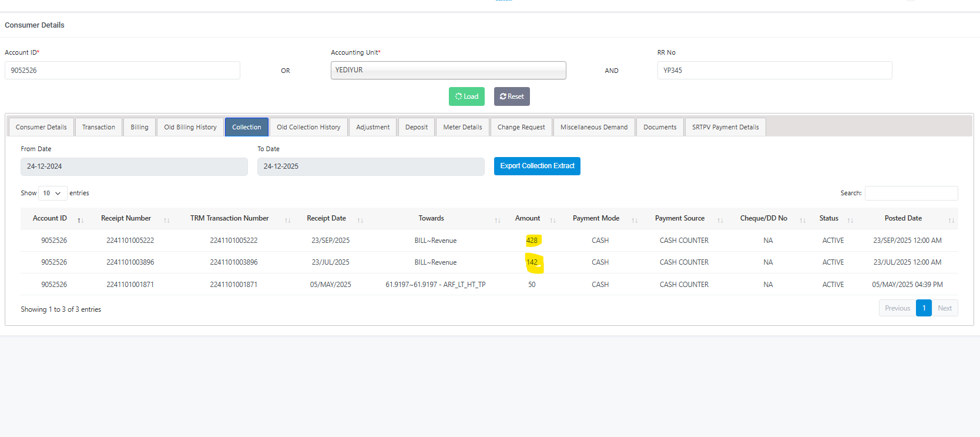Viewport: 980px width, 437px height.
Task: Open the Meter Details tab
Action: (462, 127)
